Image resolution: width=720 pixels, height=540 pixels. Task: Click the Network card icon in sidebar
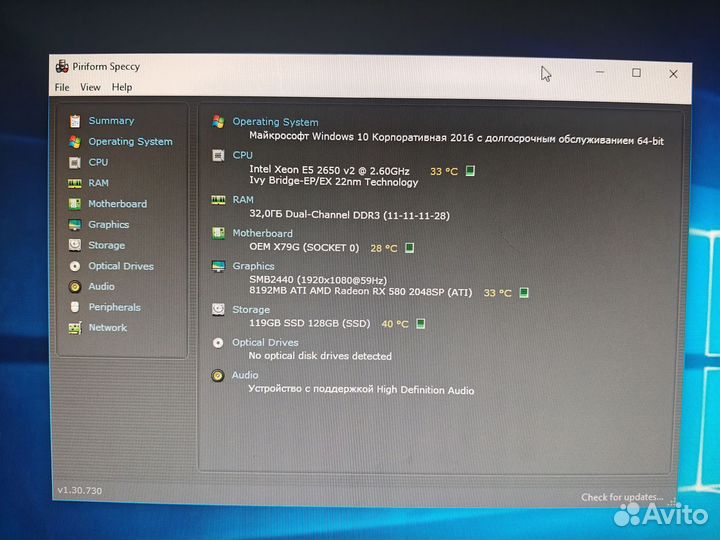(x=75, y=328)
